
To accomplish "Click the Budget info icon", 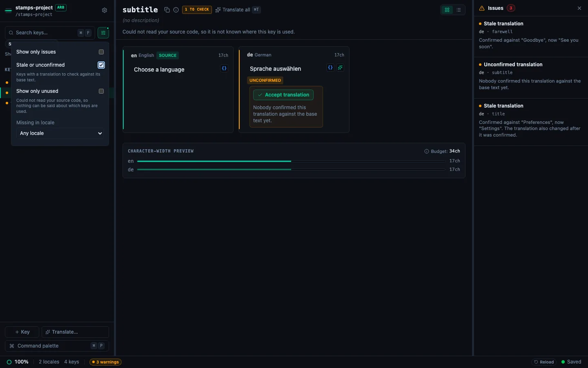I will (427, 151).
